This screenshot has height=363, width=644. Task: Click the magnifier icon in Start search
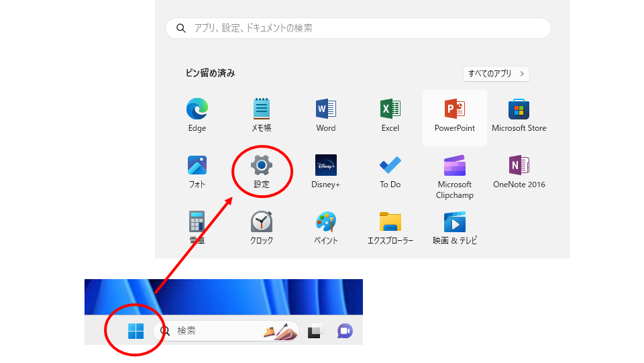click(180, 28)
